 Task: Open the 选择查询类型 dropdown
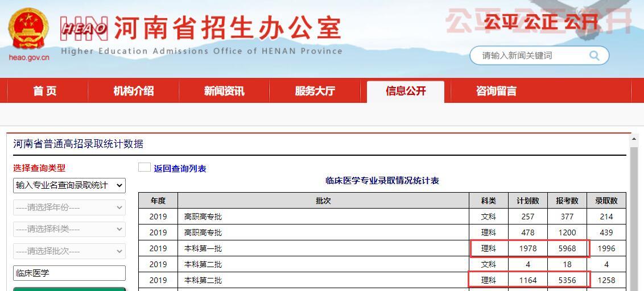click(69, 185)
